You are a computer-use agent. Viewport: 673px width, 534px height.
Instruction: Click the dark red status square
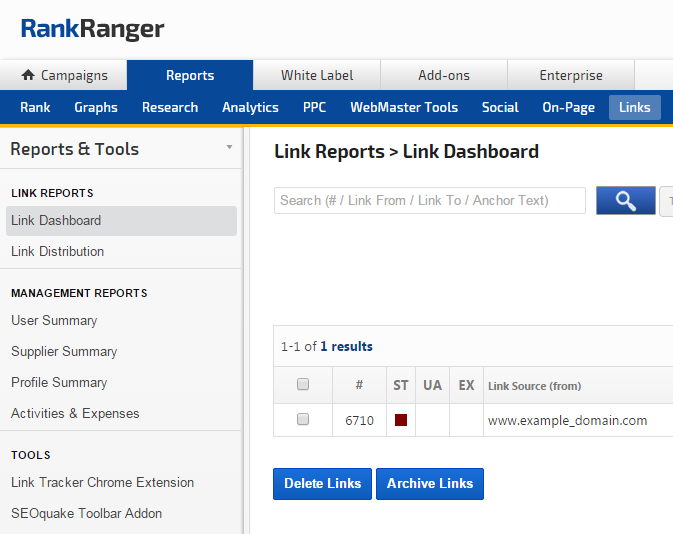[x=401, y=420]
